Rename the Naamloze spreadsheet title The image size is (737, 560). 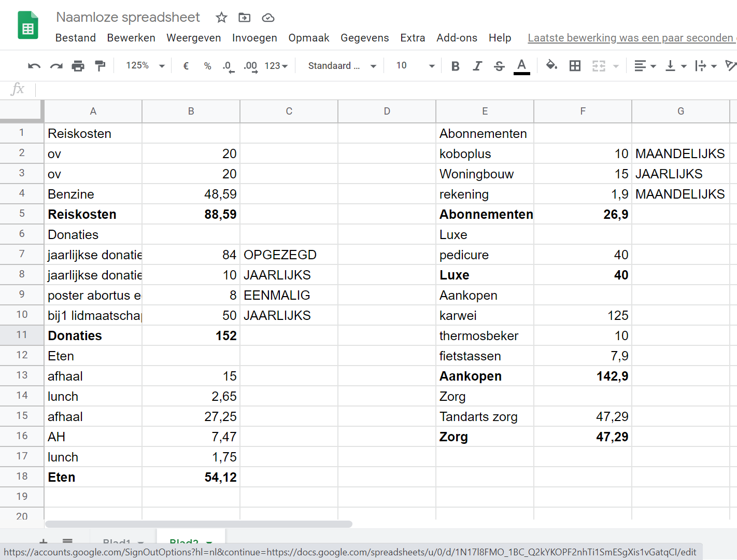click(x=128, y=17)
